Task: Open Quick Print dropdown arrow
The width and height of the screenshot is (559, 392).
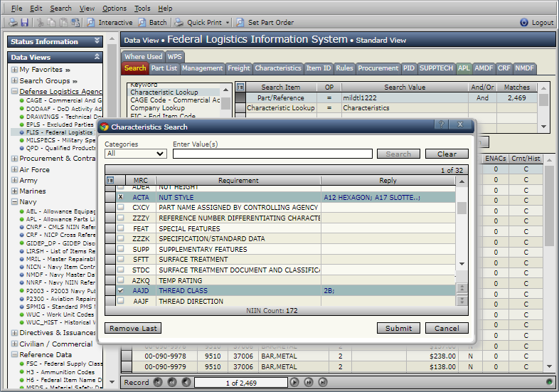Action: click(x=228, y=23)
